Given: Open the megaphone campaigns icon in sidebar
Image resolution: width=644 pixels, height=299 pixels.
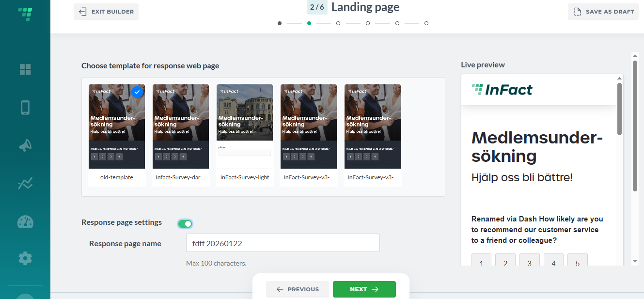Looking at the screenshot, I should pos(25,145).
